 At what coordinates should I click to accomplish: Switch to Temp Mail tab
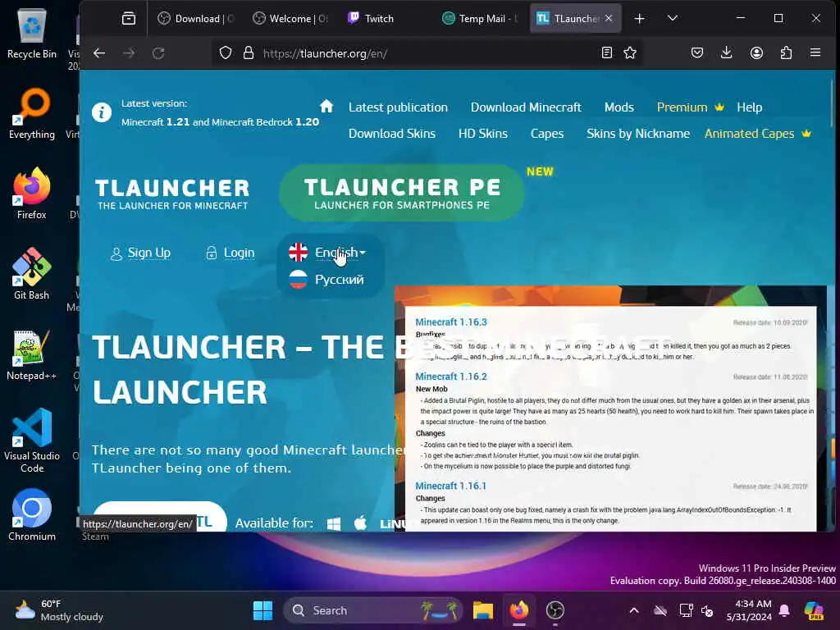[481, 19]
